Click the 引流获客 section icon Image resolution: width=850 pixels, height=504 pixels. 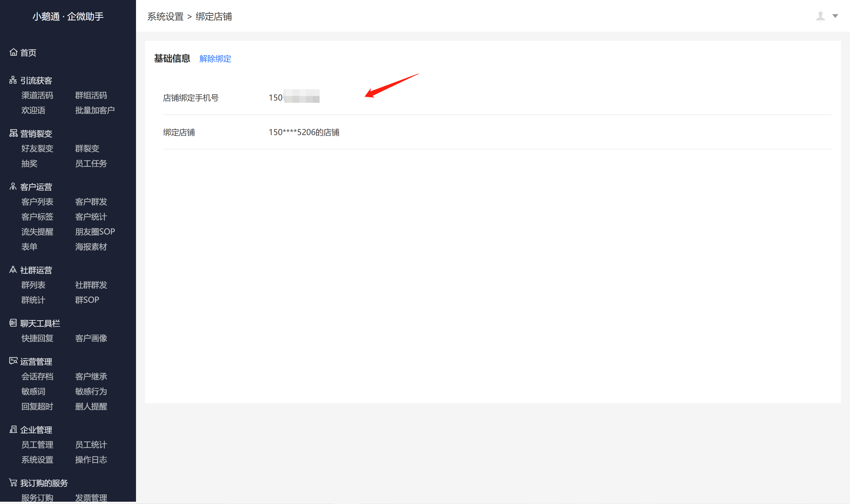(x=13, y=80)
